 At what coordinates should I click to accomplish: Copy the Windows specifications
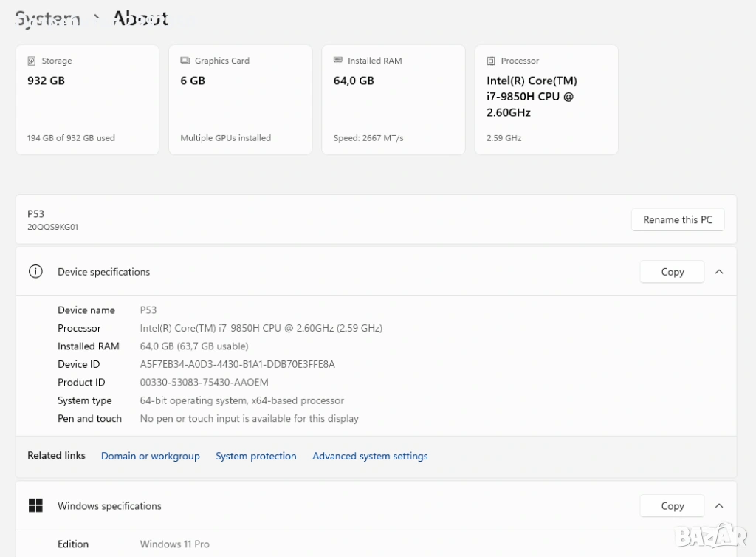(x=672, y=506)
